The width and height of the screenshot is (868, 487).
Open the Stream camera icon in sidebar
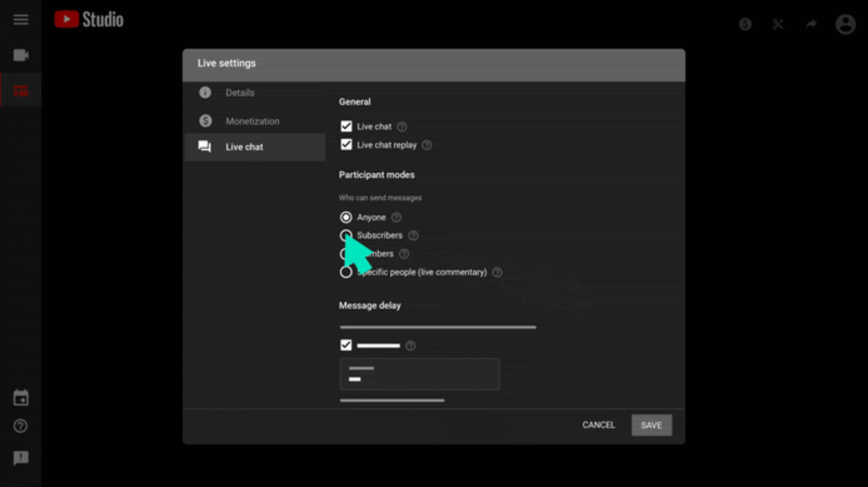click(x=21, y=55)
